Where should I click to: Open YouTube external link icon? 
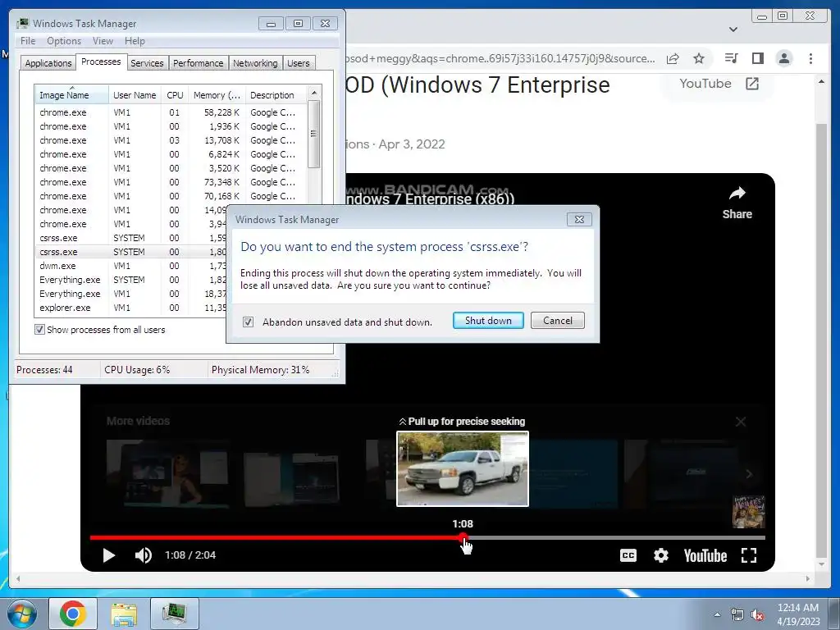click(x=752, y=84)
